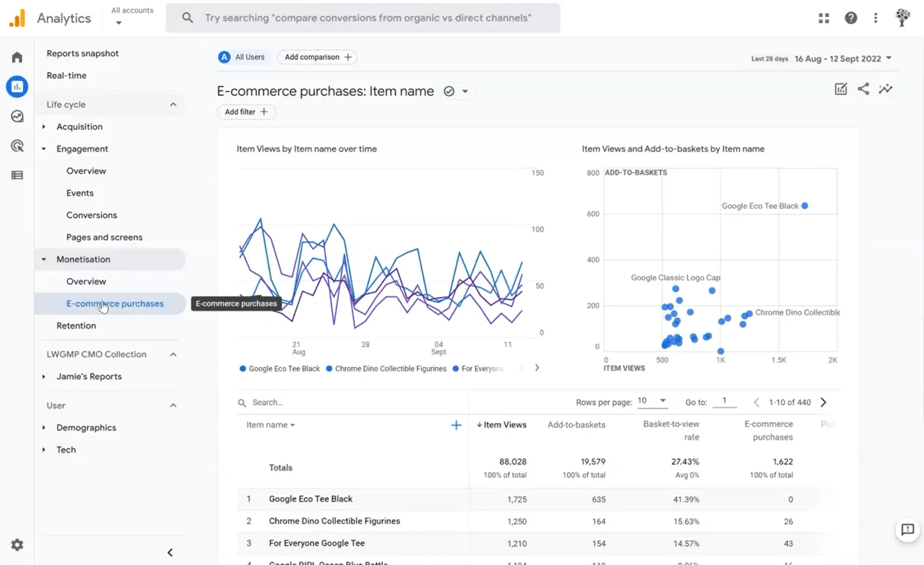
Task: Click the table Search field
Action: coord(352,402)
